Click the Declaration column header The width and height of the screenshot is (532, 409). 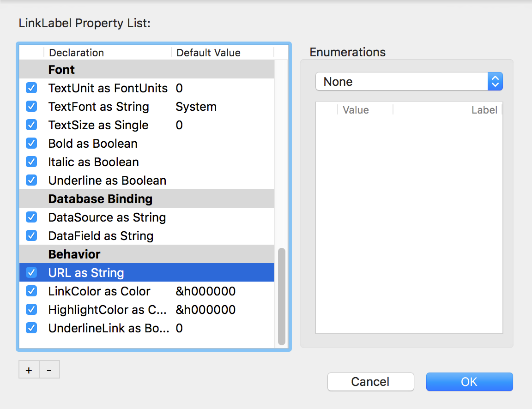click(x=76, y=53)
